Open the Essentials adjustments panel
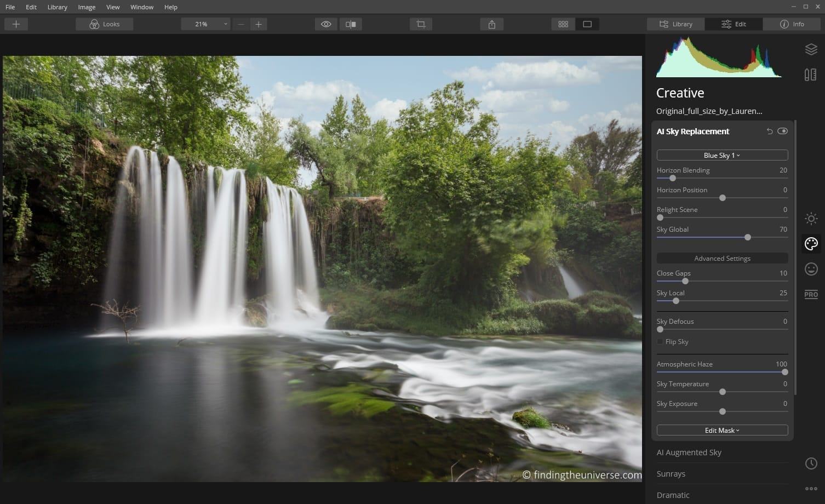825x504 pixels. pos(811,219)
